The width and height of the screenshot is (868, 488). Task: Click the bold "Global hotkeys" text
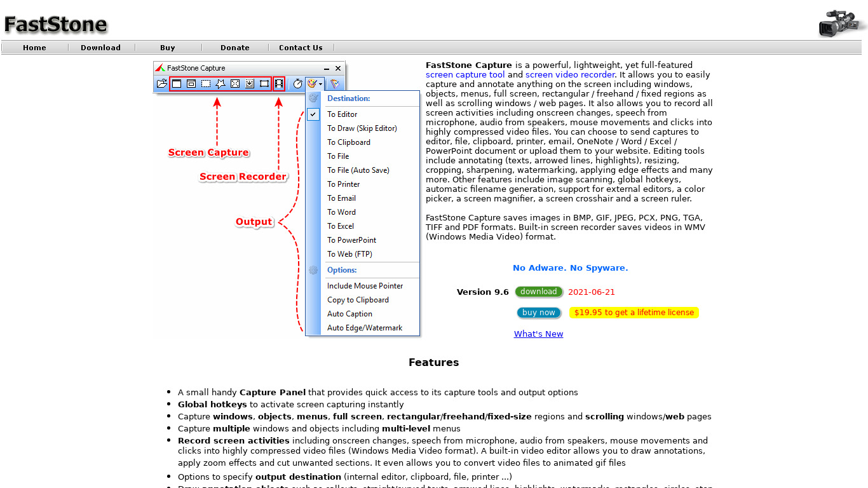pyautogui.click(x=212, y=405)
